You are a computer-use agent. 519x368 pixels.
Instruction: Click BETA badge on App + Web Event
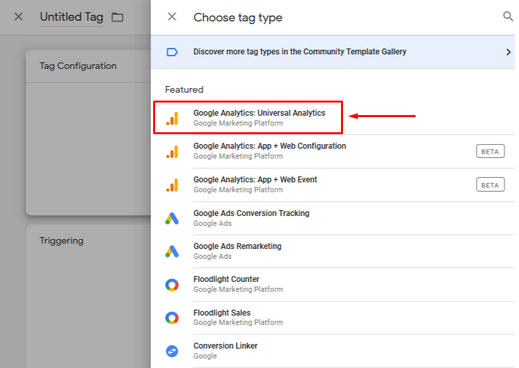pyautogui.click(x=490, y=185)
